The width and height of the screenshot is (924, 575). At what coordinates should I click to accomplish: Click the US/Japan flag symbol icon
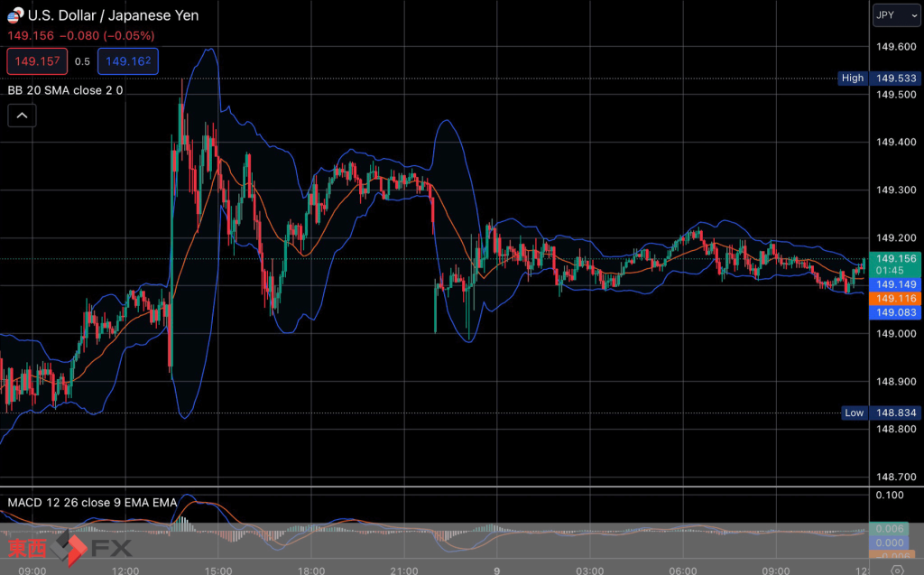pyautogui.click(x=15, y=15)
